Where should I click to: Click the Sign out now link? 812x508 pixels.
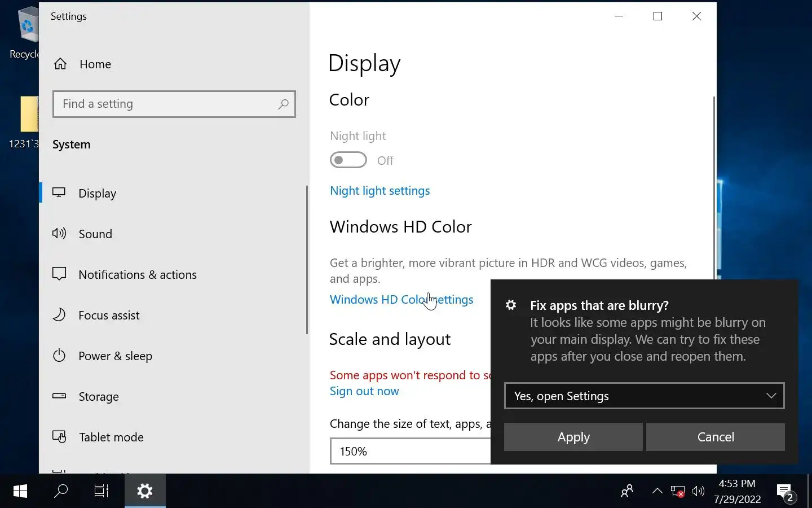[x=364, y=391]
